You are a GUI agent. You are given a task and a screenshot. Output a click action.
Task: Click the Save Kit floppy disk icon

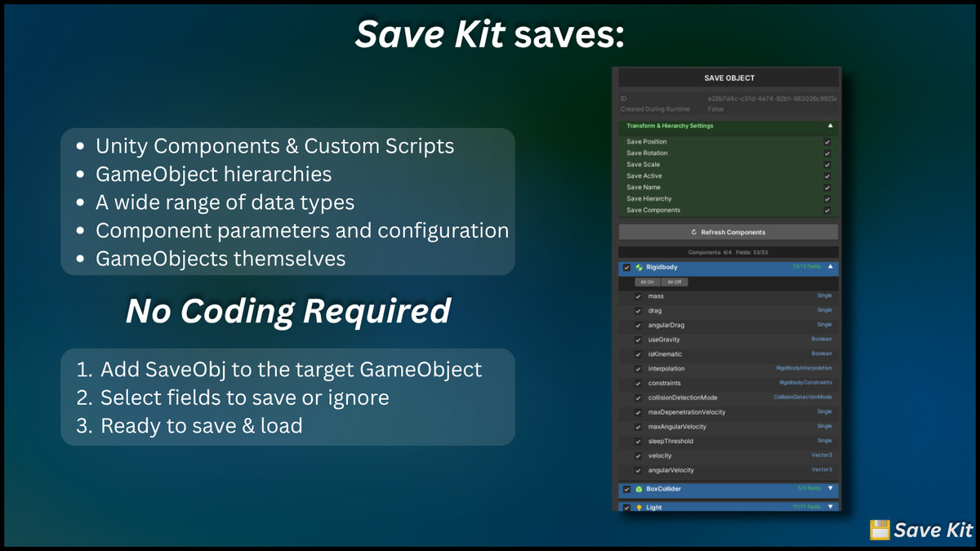tap(880, 529)
